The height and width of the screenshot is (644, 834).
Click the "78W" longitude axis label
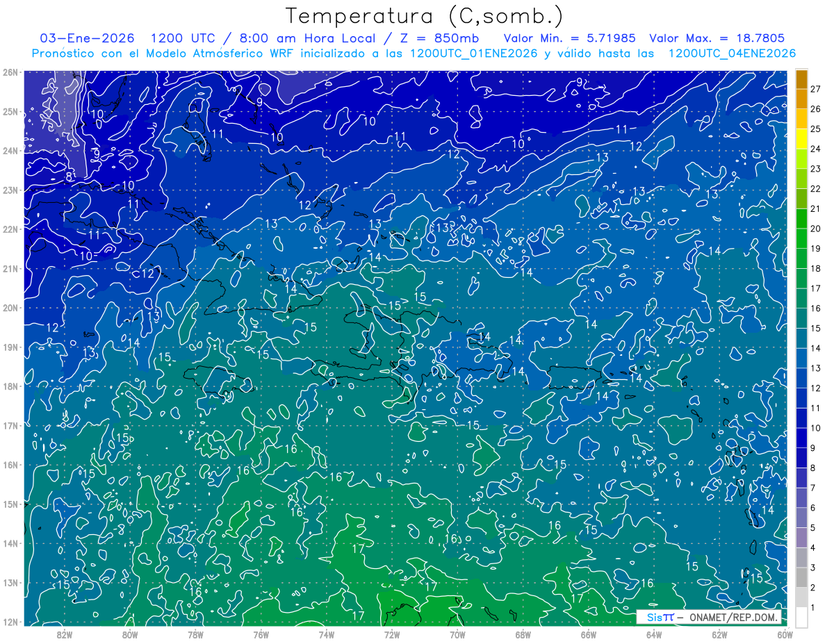tap(195, 634)
